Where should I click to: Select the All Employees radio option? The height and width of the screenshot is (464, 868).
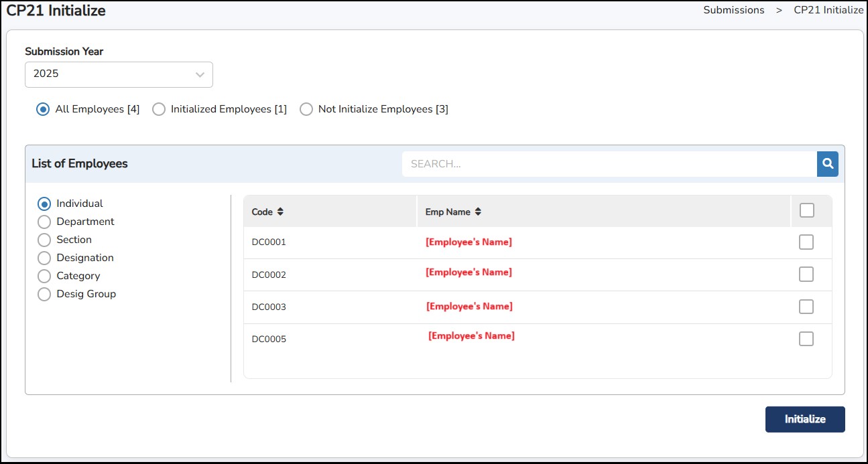tap(44, 109)
